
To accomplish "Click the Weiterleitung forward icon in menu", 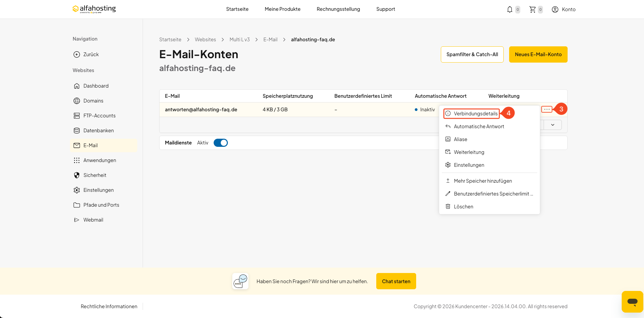I will click(448, 152).
